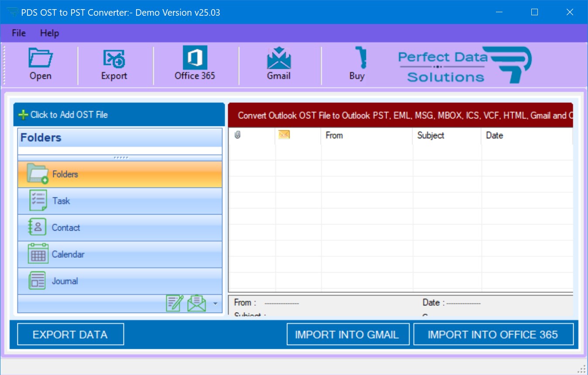Click the From column header
Image resolution: width=588 pixels, height=375 pixels.
click(366, 136)
